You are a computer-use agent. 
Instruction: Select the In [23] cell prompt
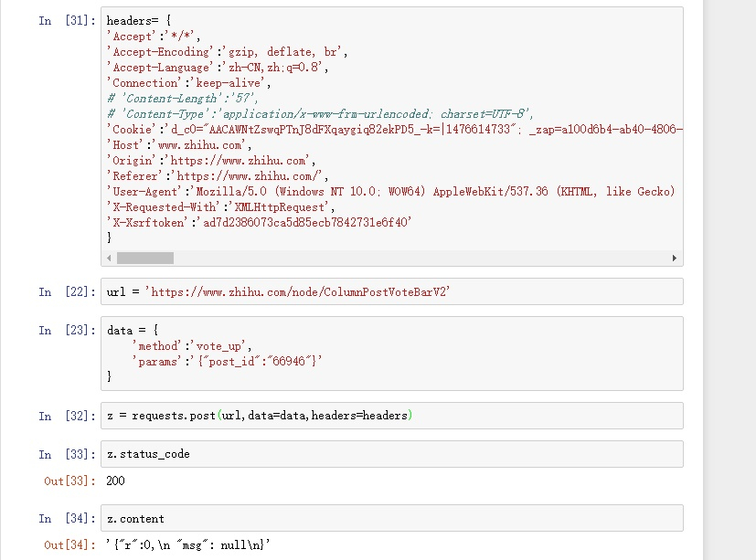(66, 331)
